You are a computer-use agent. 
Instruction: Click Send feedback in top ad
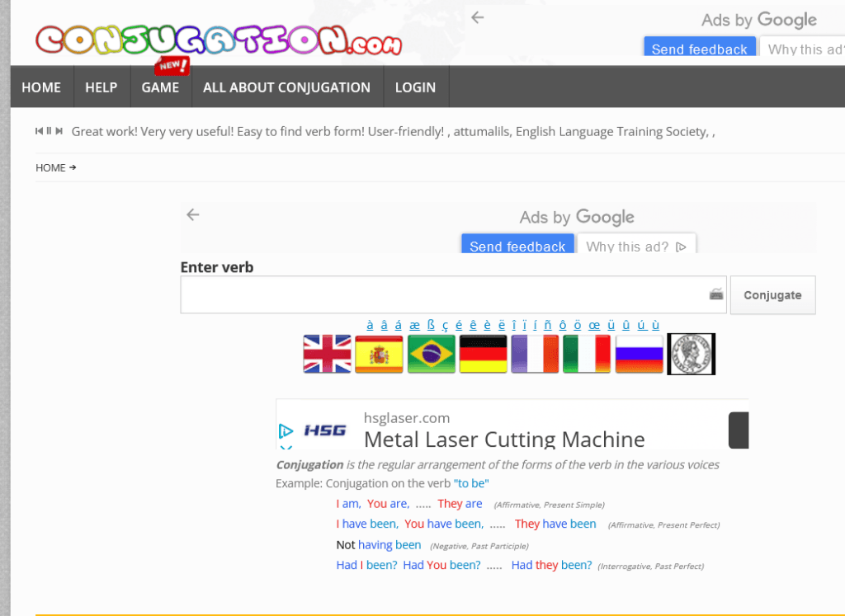(700, 48)
